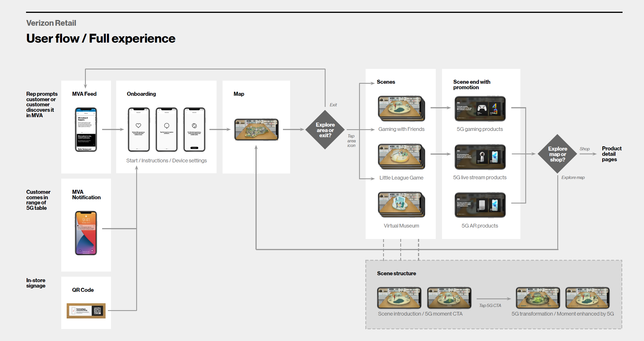The width and height of the screenshot is (644, 341).
Task: Select the onboarding circle icon screen
Action: pyautogui.click(x=167, y=129)
